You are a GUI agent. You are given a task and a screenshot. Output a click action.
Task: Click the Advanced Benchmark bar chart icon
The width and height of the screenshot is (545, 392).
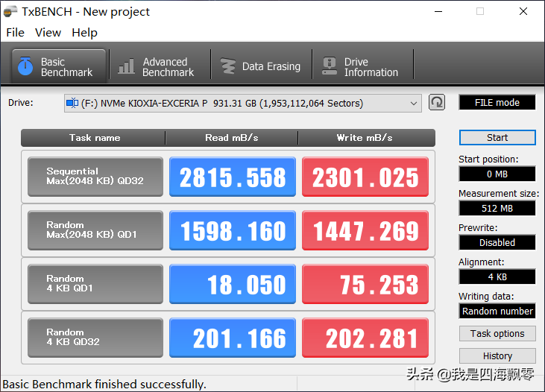[126, 66]
